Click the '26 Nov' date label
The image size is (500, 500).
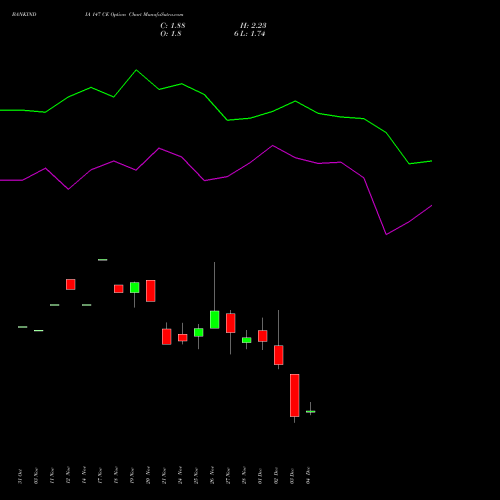(212, 476)
